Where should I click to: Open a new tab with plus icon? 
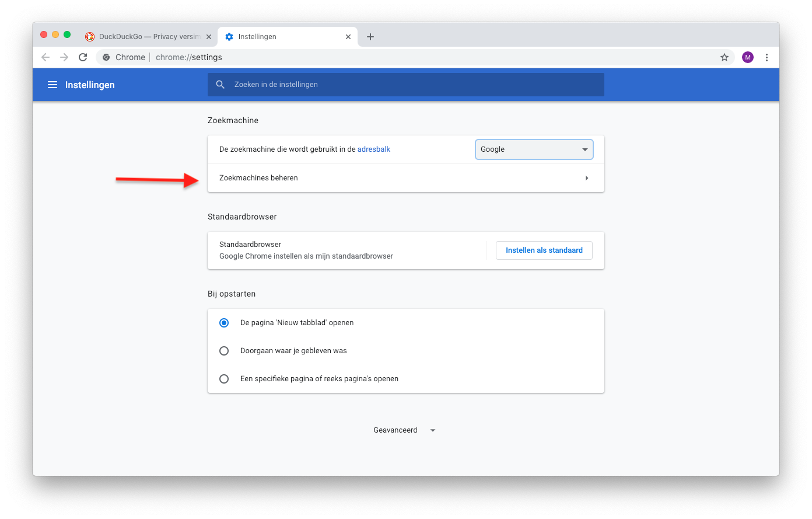coord(370,37)
